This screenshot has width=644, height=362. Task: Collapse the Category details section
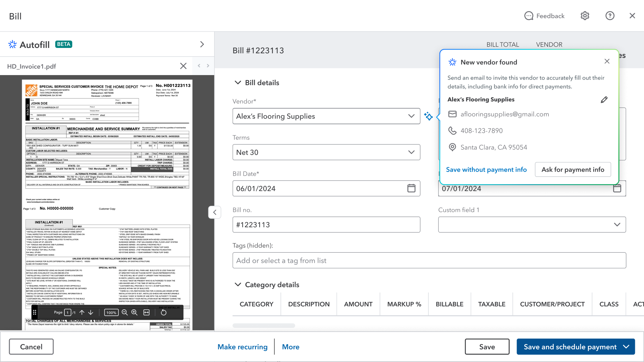point(238,285)
